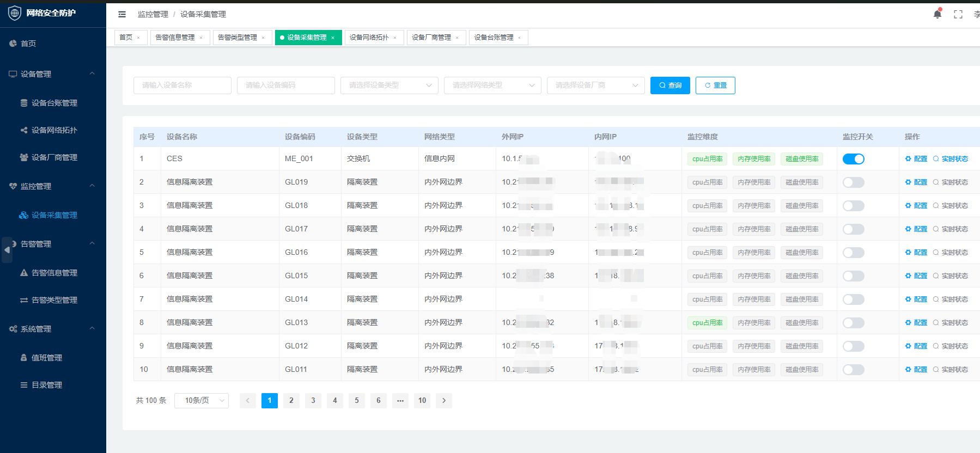Collapse 设备管理 sidebar group
980x453 pixels.
(53, 74)
